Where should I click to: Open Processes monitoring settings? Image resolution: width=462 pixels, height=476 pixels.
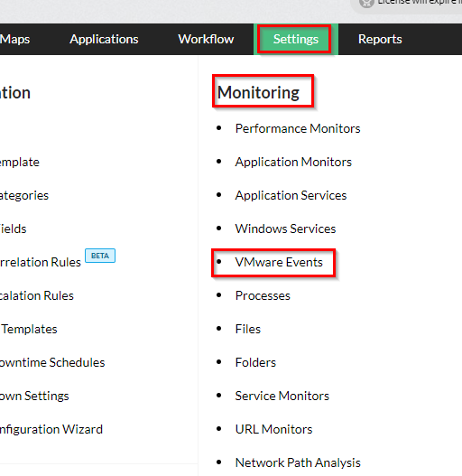[x=263, y=295]
